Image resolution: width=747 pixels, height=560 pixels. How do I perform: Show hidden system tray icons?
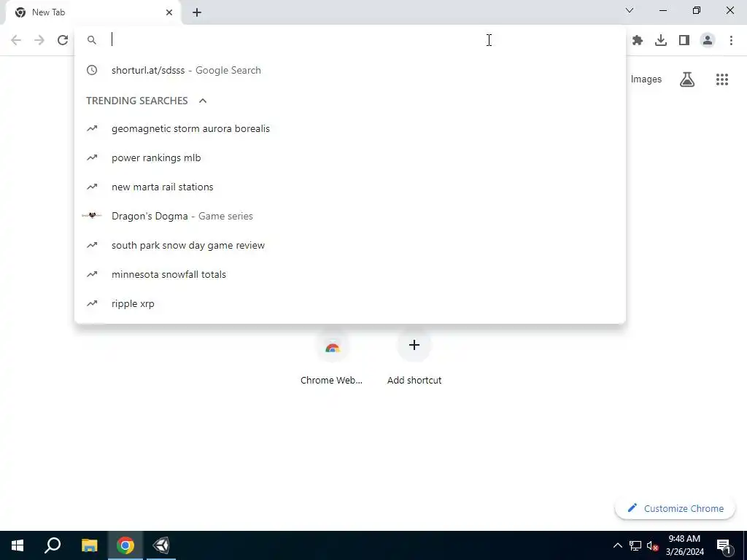(x=617, y=545)
